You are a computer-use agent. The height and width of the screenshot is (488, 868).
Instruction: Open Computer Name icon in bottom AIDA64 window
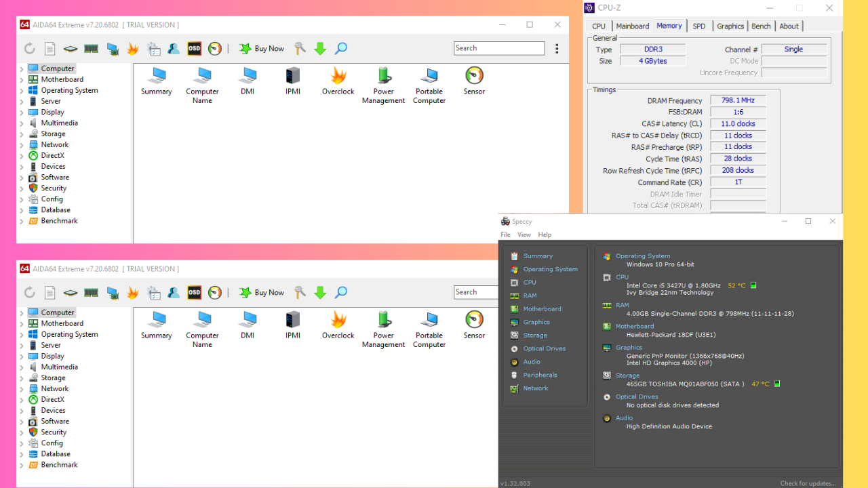click(202, 329)
